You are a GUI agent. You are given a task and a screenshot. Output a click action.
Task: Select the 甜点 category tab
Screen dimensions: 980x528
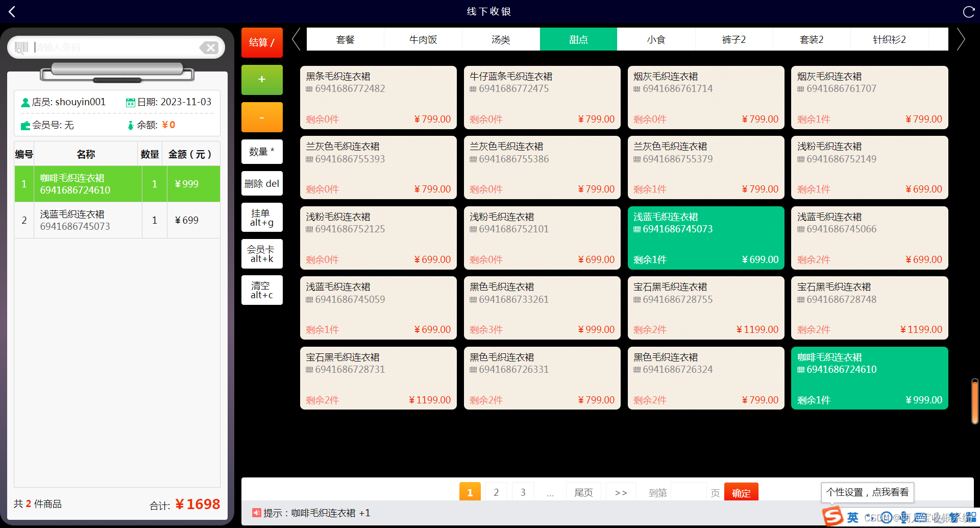pyautogui.click(x=578, y=39)
